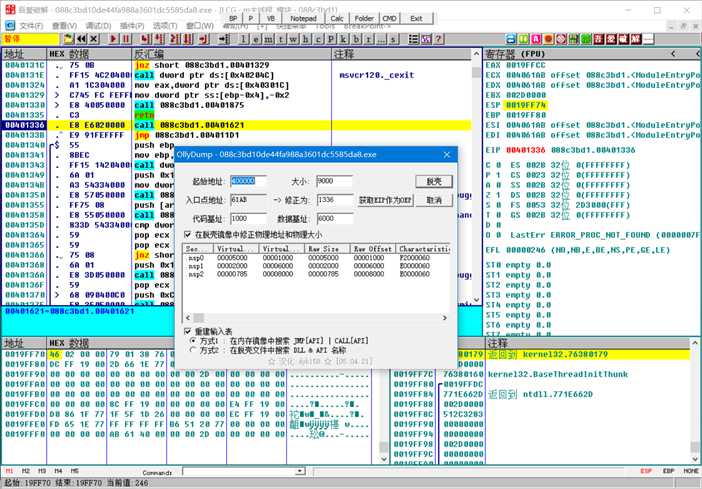Open the 查看(V) menu

coord(64,26)
